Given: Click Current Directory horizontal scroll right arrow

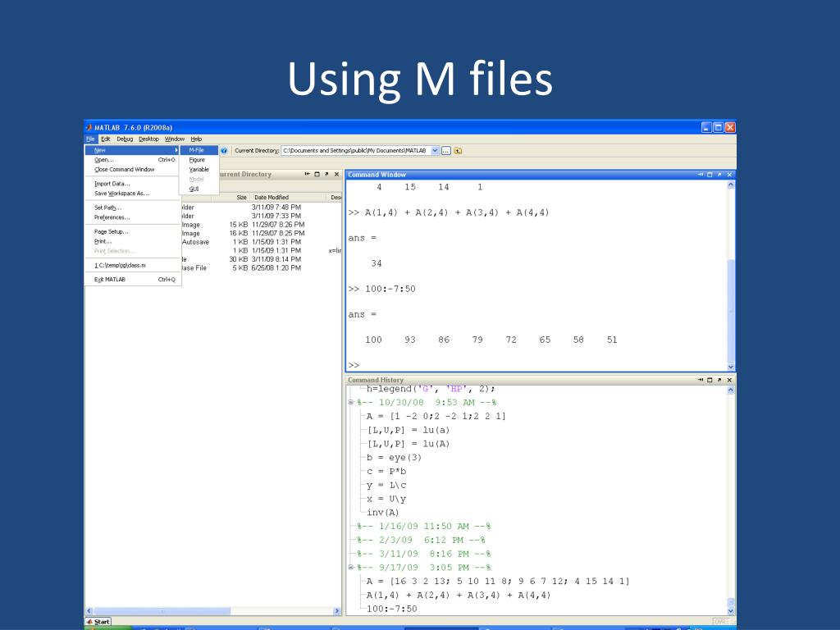Looking at the screenshot, I should coord(336,610).
